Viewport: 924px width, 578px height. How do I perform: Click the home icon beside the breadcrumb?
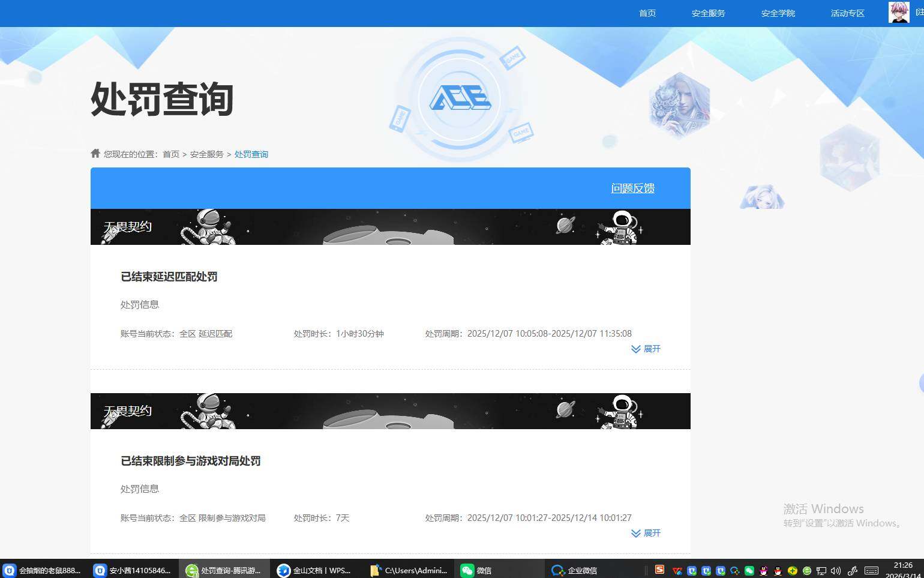[x=95, y=153]
